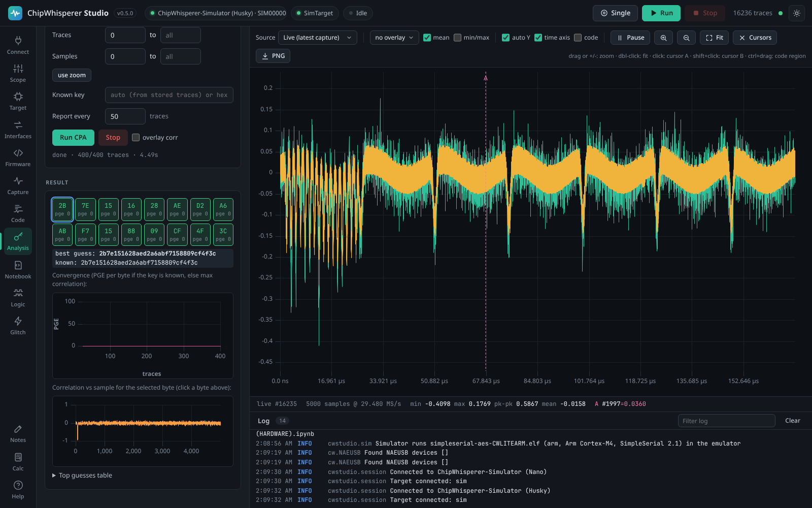The height and width of the screenshot is (508, 812).
Task: Open the Firmware panel
Action: point(18,157)
